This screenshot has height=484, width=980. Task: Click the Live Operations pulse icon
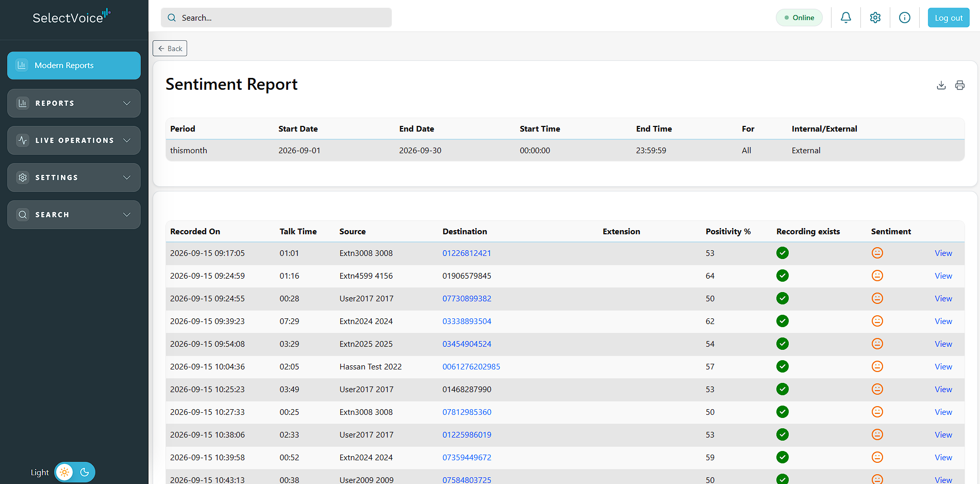[23, 140]
